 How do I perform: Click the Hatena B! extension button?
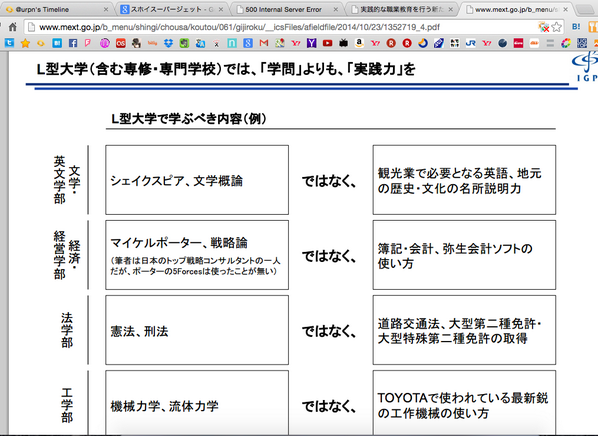tap(576, 27)
